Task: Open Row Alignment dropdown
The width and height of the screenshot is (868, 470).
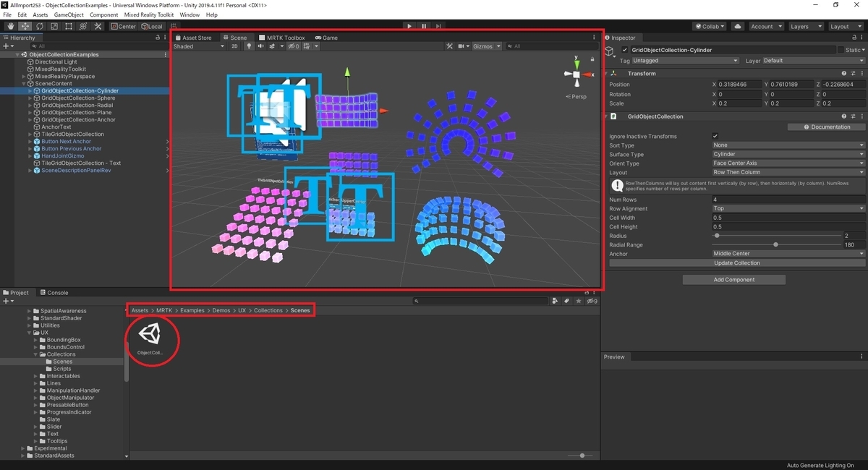Action: click(788, 208)
